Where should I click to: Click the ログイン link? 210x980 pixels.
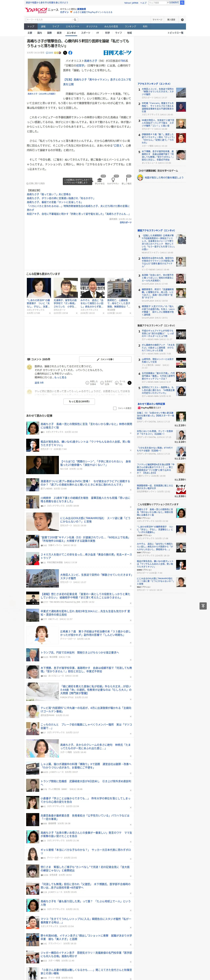click(x=64, y=12)
